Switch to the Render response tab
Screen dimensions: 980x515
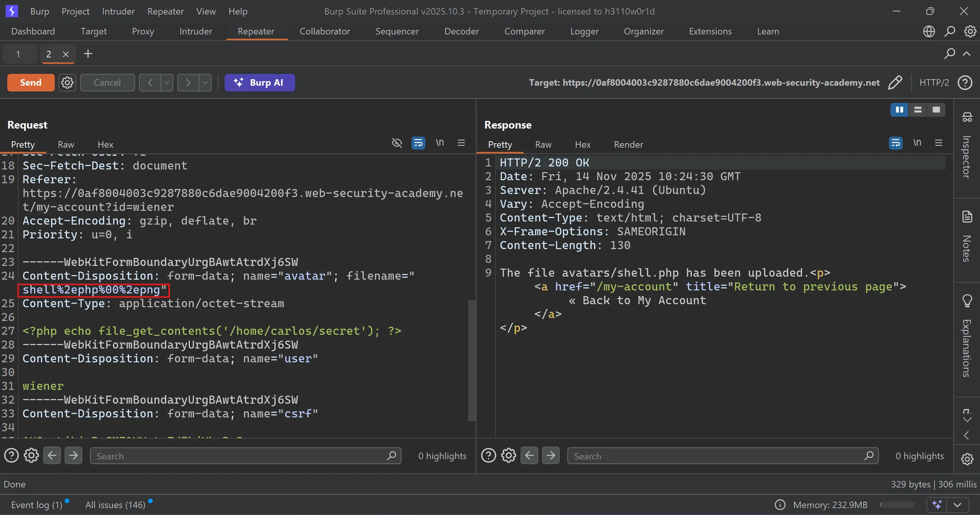[x=628, y=145]
